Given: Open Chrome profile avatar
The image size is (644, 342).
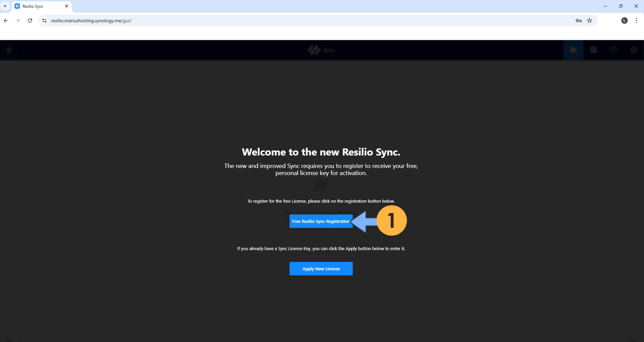Looking at the screenshot, I should point(624,21).
